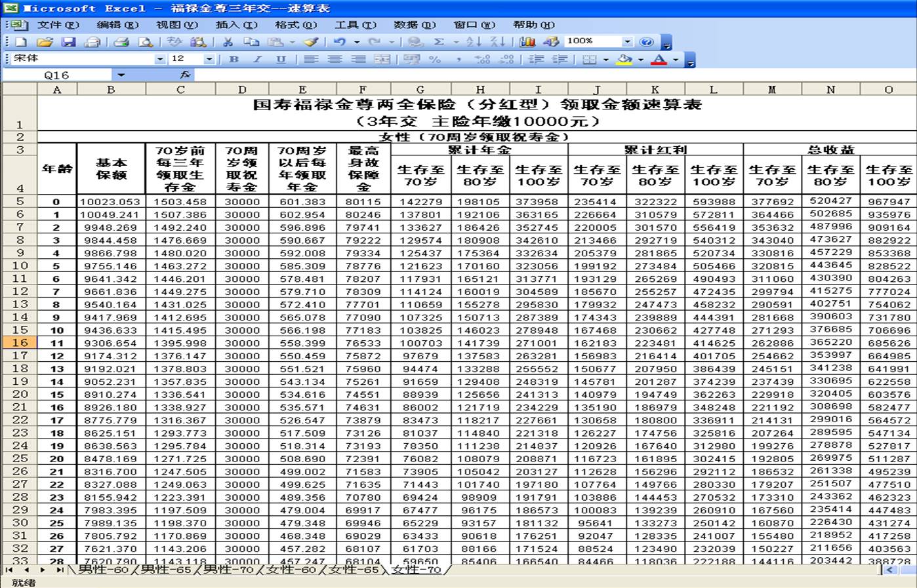Open Excel Help with the question mark icon
The height and width of the screenshot is (588, 917).
tap(647, 42)
